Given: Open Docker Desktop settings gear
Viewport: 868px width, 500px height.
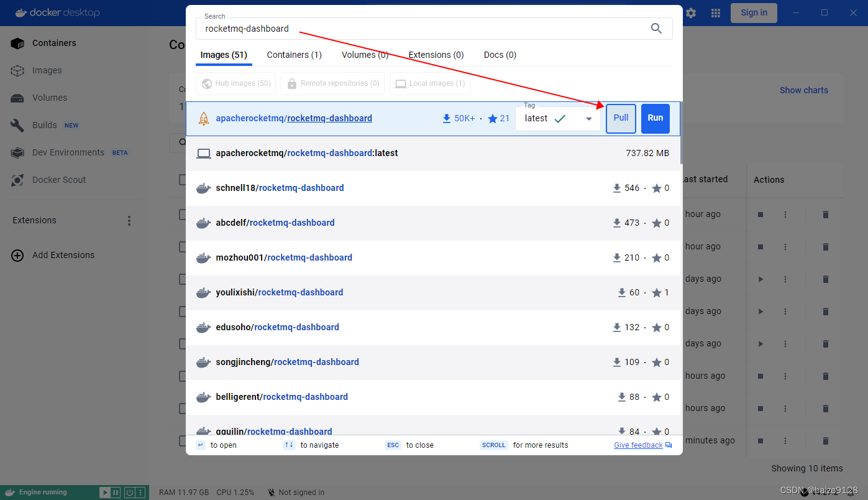Looking at the screenshot, I should pos(691,13).
